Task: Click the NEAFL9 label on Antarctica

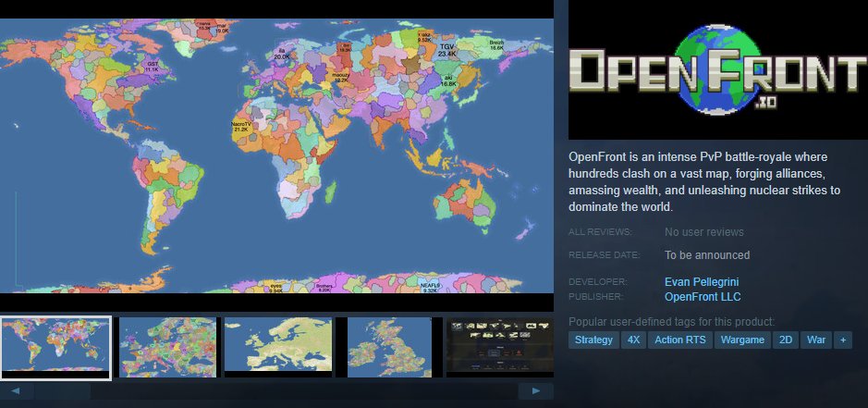Action: pos(430,287)
